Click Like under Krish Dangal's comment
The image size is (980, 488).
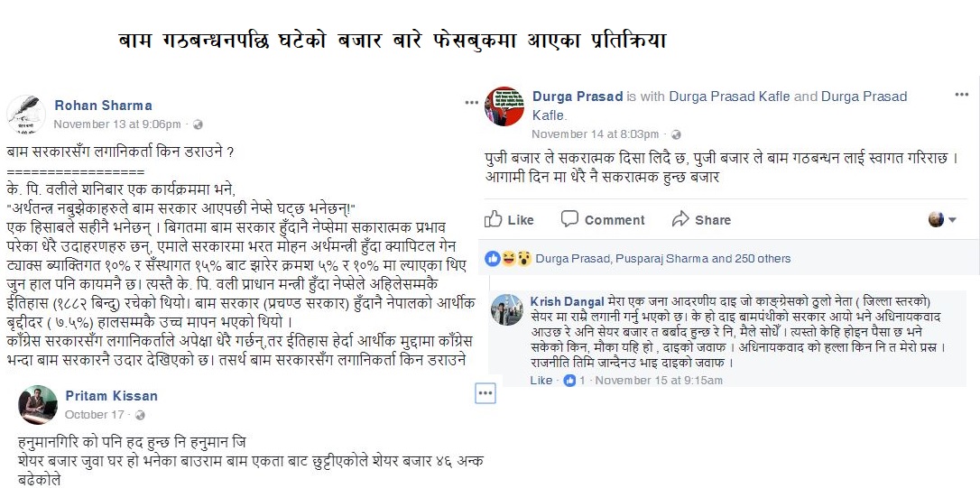click(x=541, y=380)
